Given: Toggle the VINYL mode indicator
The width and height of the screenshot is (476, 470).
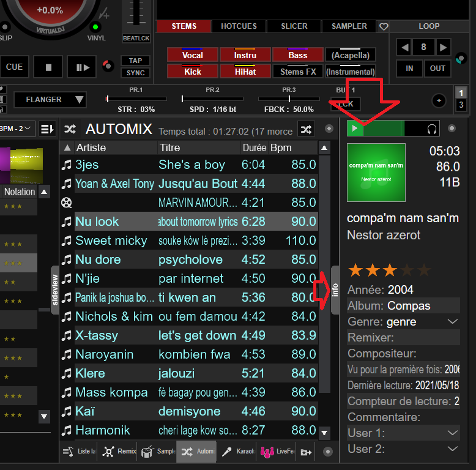Looking at the screenshot, I should pos(95,27).
